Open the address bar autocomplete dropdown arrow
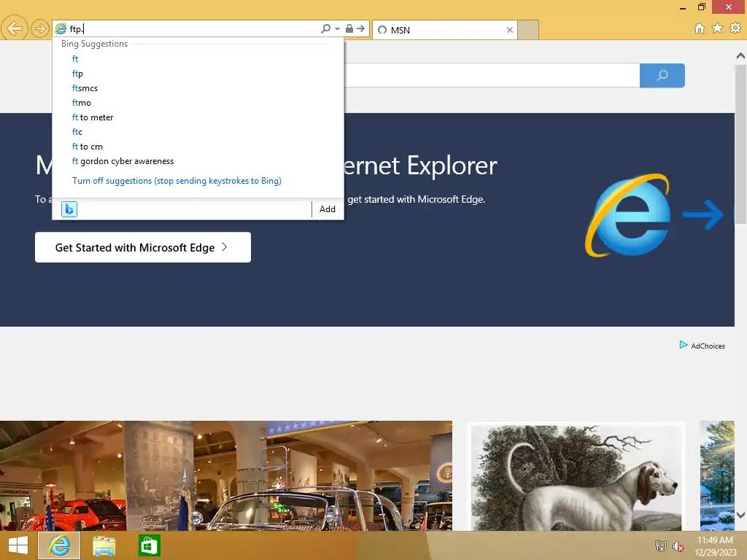 pyautogui.click(x=337, y=29)
